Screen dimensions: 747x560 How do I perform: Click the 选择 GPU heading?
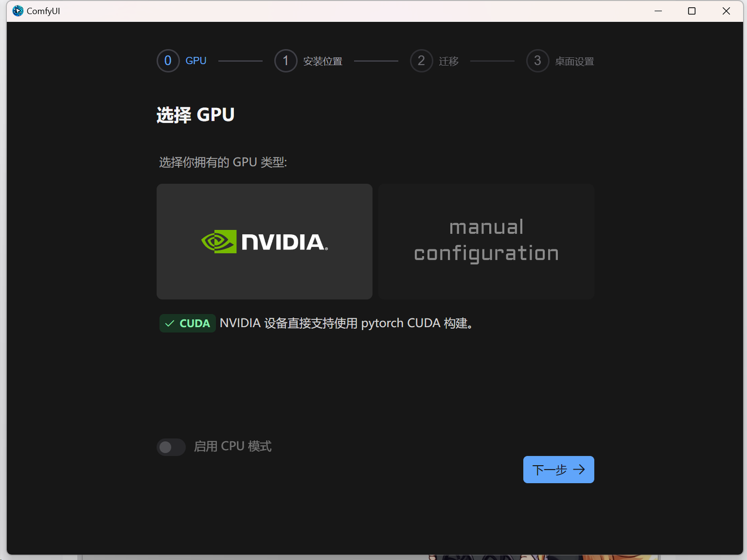[x=196, y=115]
